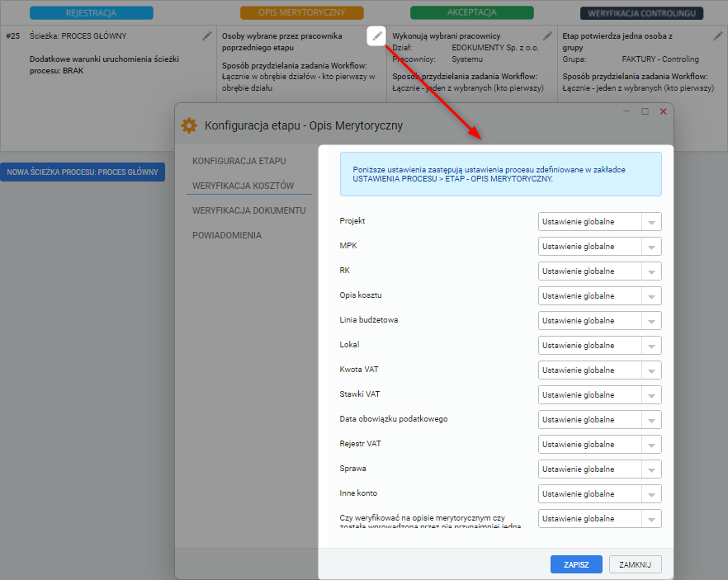The height and width of the screenshot is (580, 728).
Task: Switch to Konfiguracja etapu tab
Action: pos(239,161)
